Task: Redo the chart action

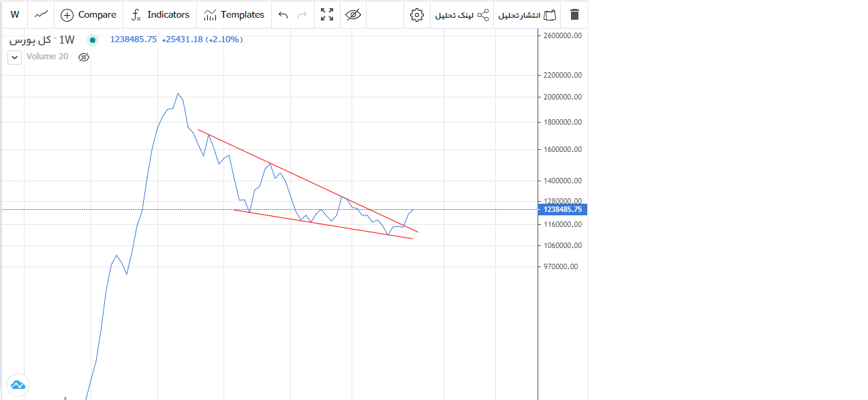Action: tap(303, 14)
